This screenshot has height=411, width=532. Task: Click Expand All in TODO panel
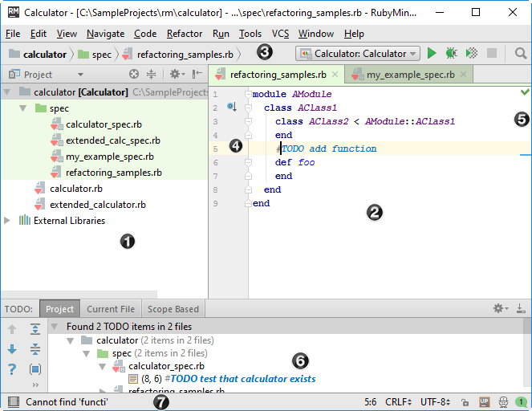(35, 329)
